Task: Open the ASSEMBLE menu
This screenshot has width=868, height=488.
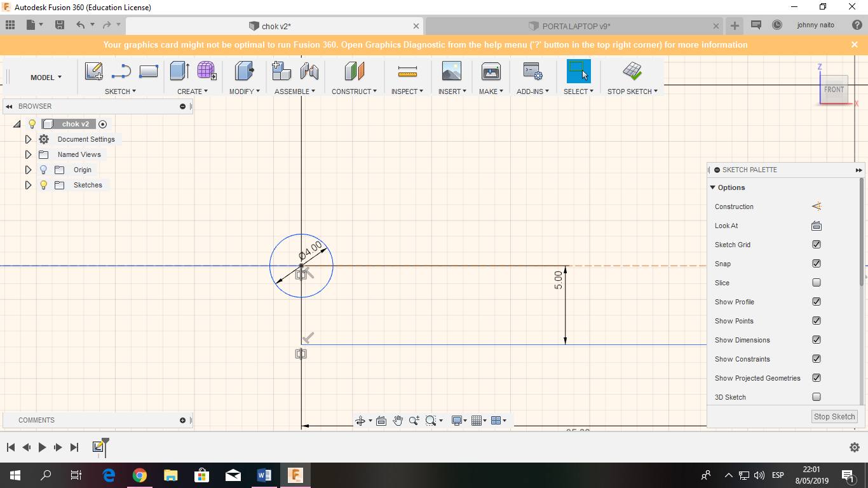Action: pos(295,91)
